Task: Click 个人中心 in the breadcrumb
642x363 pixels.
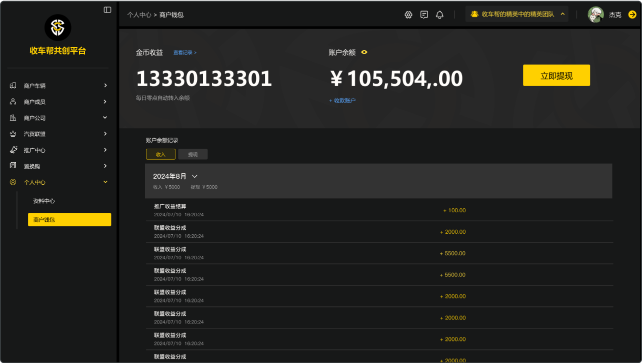Action: coord(139,15)
